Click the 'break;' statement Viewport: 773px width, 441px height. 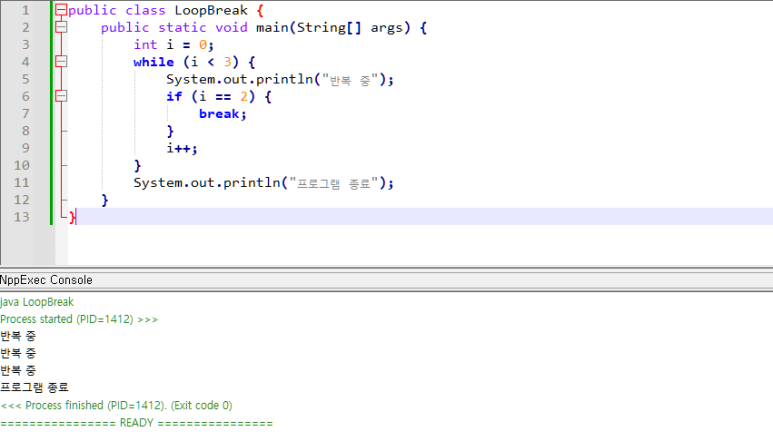click(222, 114)
